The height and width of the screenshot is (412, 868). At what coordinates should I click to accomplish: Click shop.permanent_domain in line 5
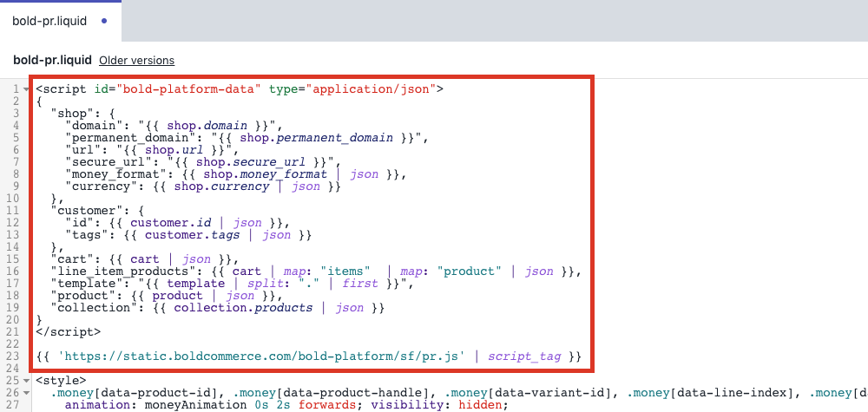coord(317,138)
